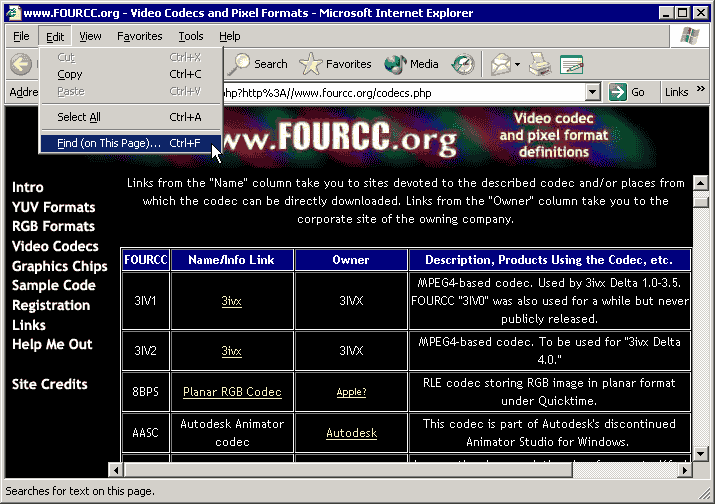
Task: Open the View menu
Action: [x=90, y=36]
